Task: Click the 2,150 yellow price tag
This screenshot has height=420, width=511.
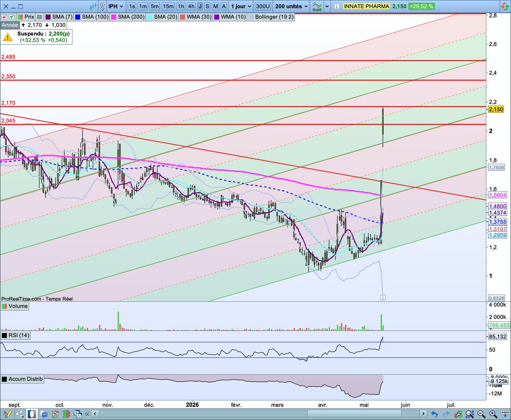Action: pyautogui.click(x=496, y=110)
